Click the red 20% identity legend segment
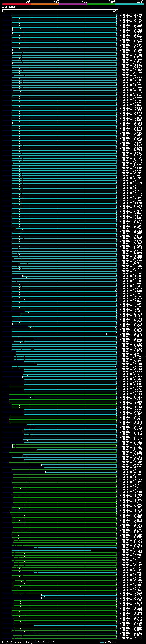This screenshot has height=644, width=146. tap(16, 4)
